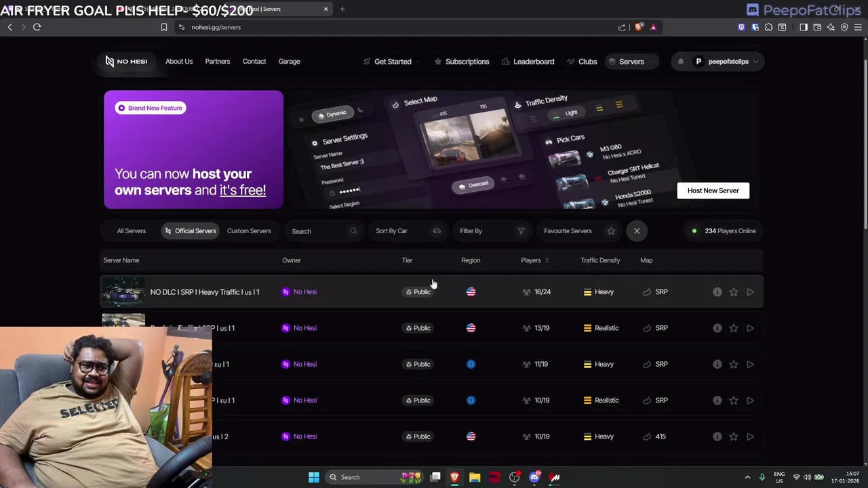Clear filters with the X button
868x488 pixels.
point(637,231)
